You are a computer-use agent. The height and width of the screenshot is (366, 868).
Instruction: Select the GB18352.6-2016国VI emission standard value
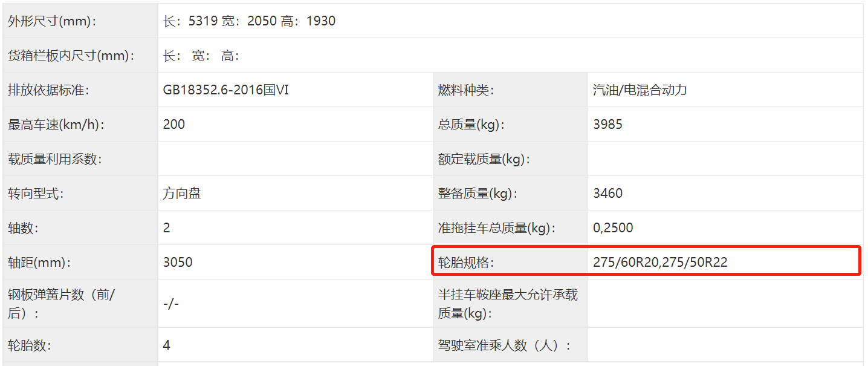point(225,90)
